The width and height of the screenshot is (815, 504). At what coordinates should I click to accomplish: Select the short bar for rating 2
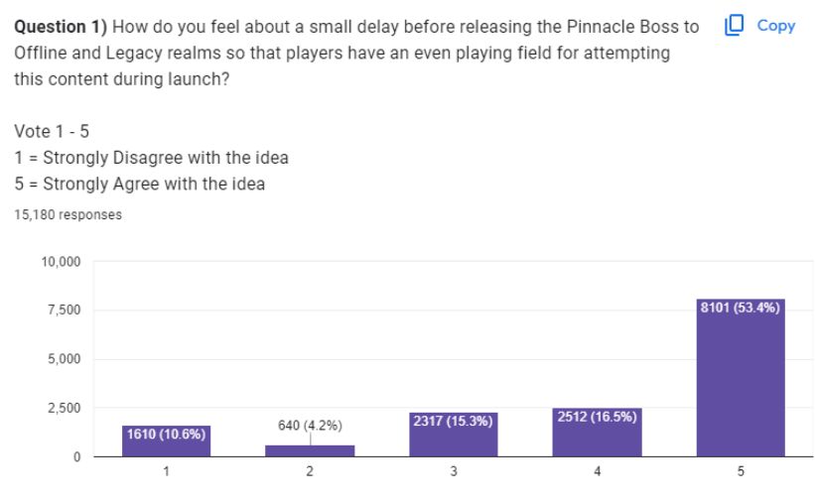[310, 450]
